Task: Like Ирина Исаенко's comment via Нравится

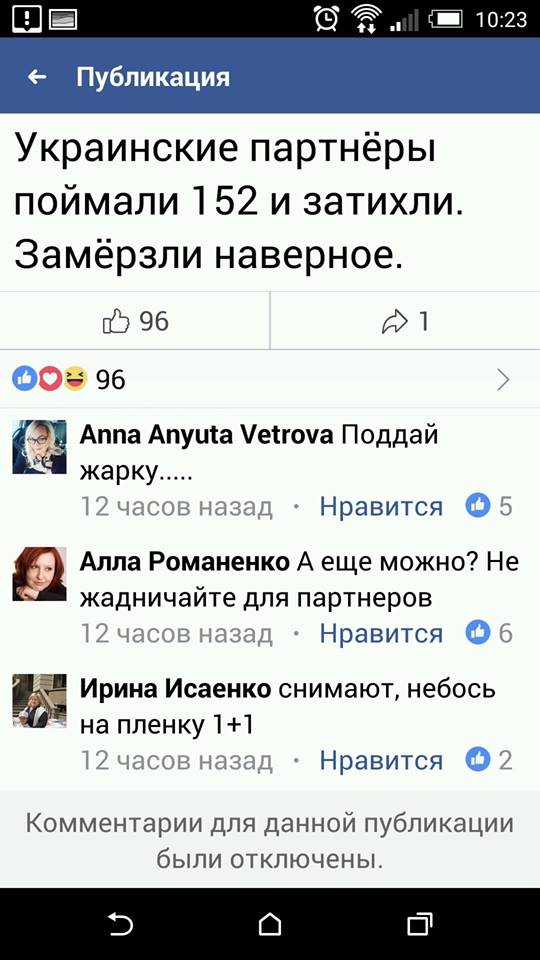Action: 381,760
